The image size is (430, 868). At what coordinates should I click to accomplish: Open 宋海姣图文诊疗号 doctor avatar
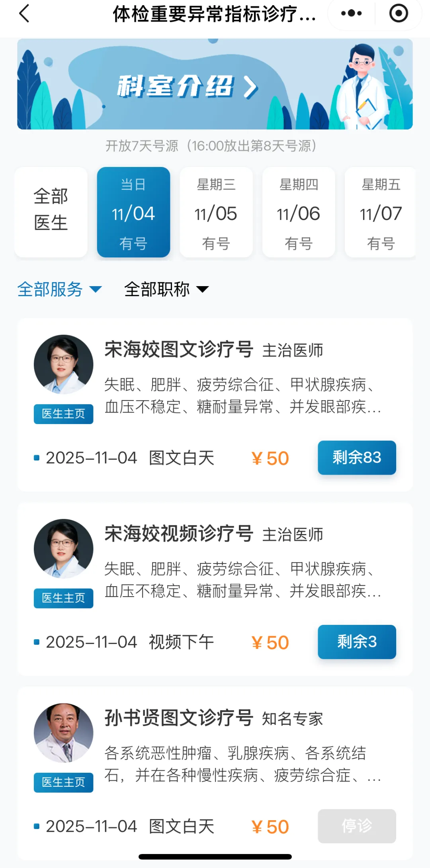pyautogui.click(x=63, y=364)
